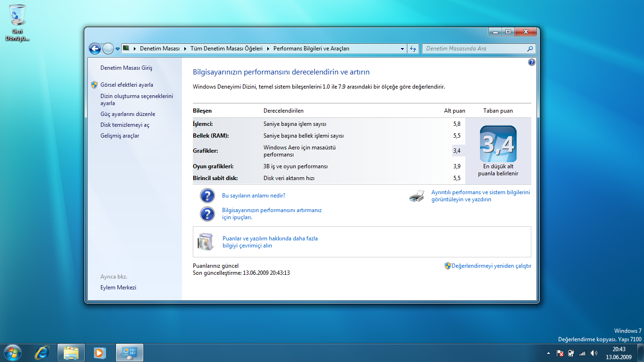644x362 pixels.
Task: Select the Bellek (RAM) row label
Action: [x=211, y=136]
